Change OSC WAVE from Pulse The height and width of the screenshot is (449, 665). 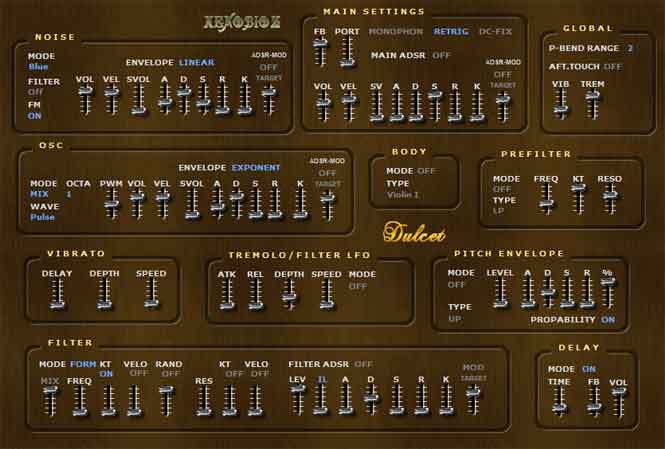pos(42,217)
